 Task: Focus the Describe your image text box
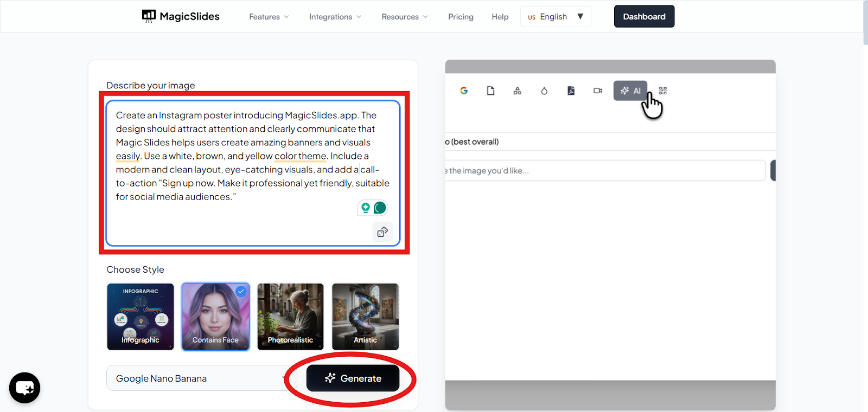[x=253, y=173]
